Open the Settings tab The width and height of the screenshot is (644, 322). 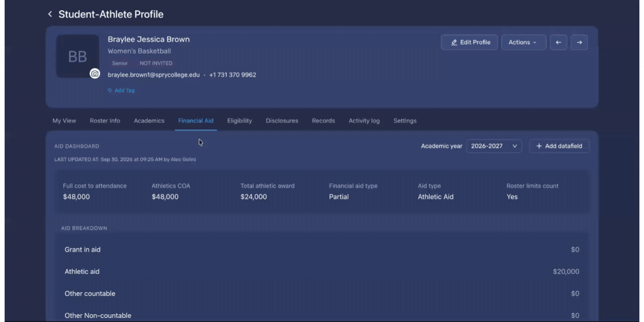pyautogui.click(x=405, y=121)
